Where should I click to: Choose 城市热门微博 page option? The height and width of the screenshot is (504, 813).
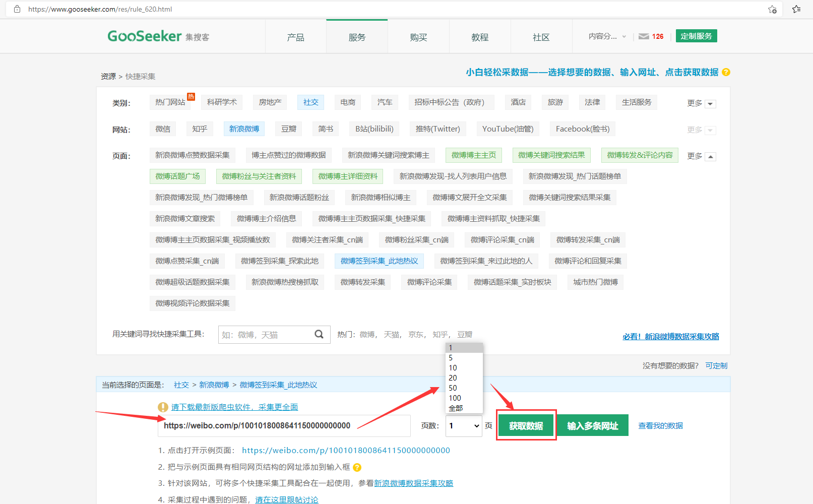[595, 282]
